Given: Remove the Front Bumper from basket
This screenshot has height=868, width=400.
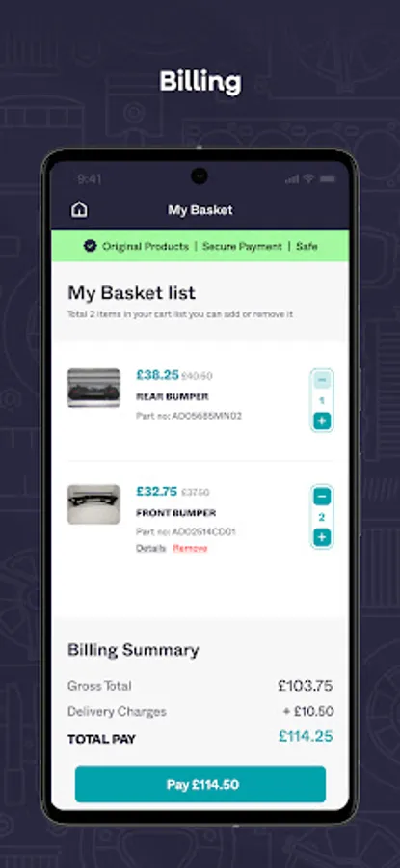Looking at the screenshot, I should click(190, 548).
